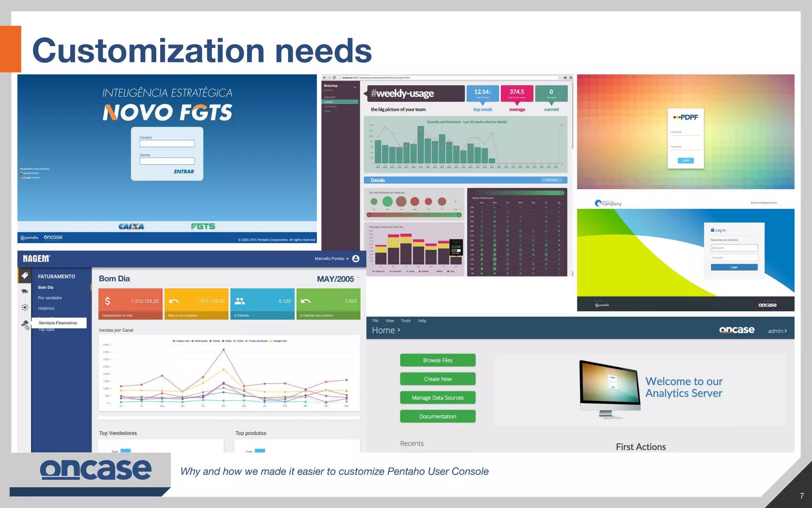This screenshot has width=812, height=508.
Task: Select the delivery truck sidebar icon
Action: pyautogui.click(x=25, y=291)
